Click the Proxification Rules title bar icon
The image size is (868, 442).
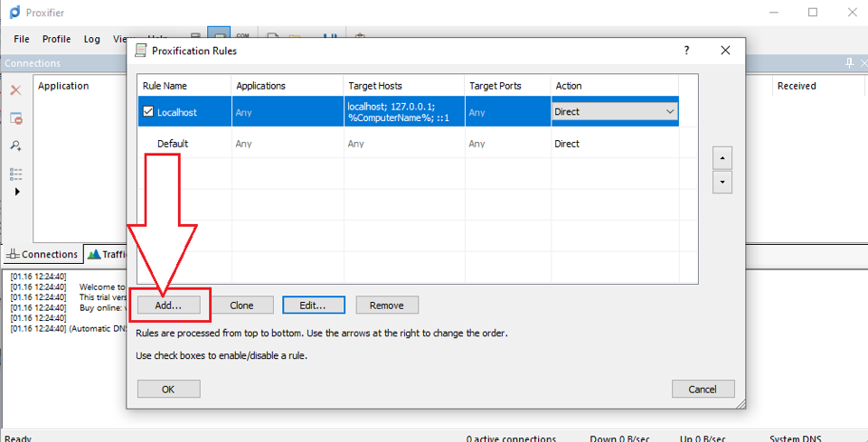coord(141,51)
